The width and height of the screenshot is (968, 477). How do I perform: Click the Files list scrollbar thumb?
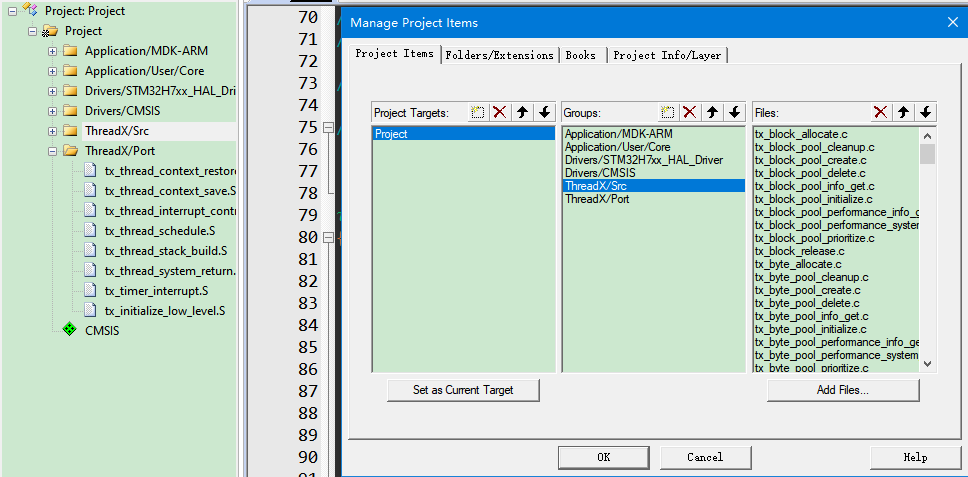(x=927, y=154)
